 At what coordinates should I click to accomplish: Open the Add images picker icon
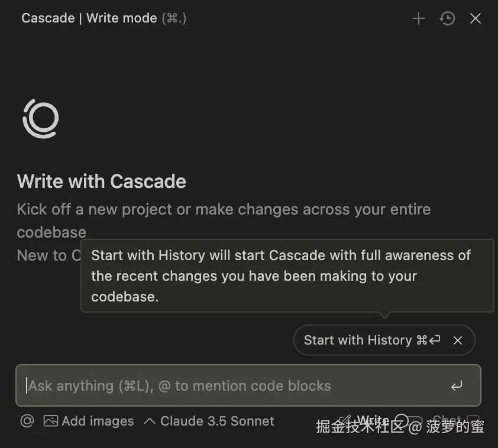51,421
